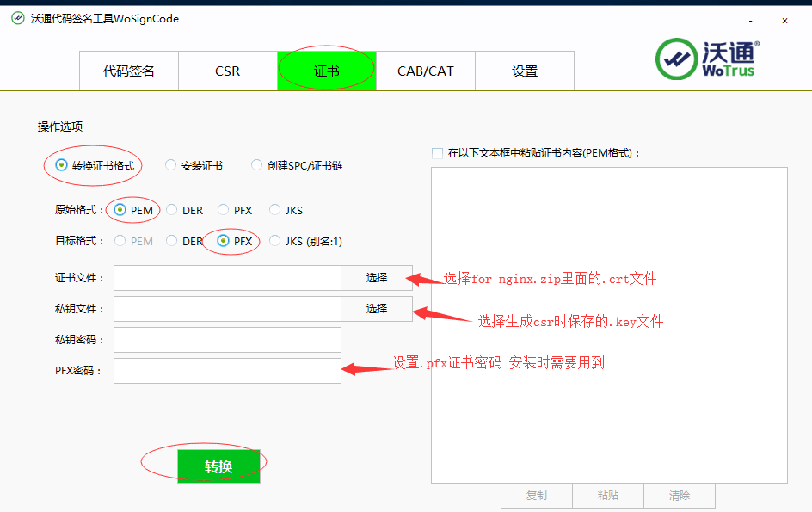Enable paste certificate content PEM checkbox
The image size is (812, 512).
tap(438, 153)
